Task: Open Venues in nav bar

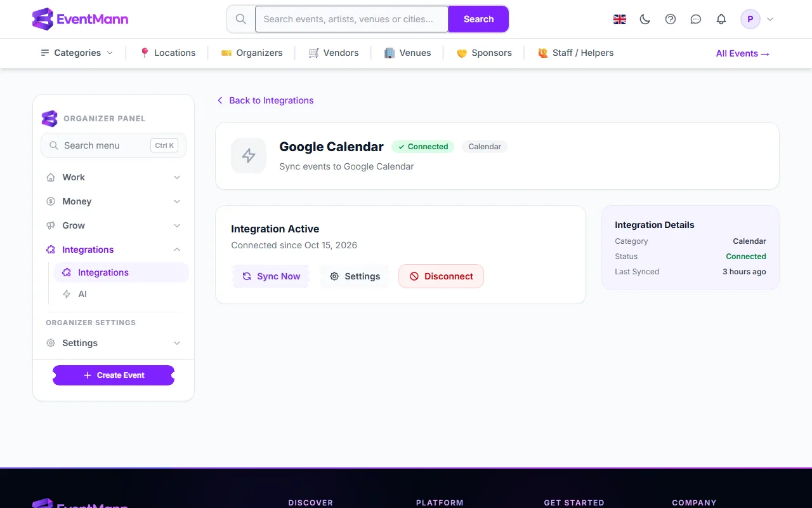Action: [x=408, y=53]
